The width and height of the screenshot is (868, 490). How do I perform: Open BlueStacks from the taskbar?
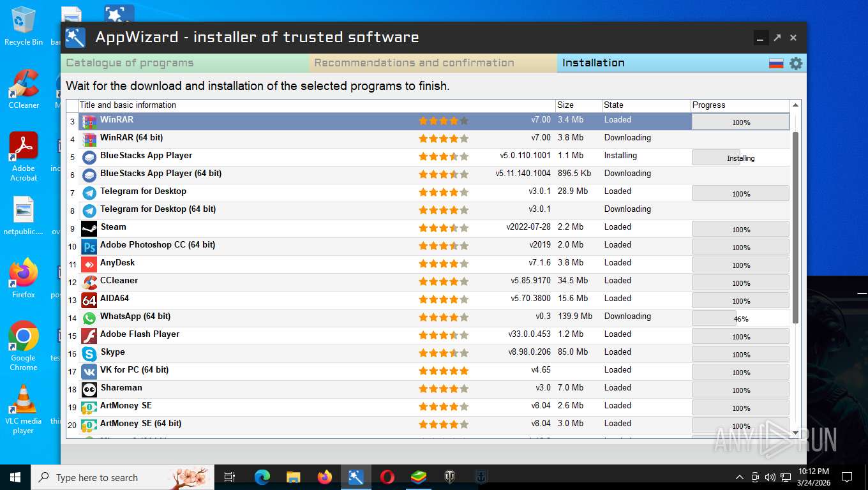pyautogui.click(x=419, y=477)
